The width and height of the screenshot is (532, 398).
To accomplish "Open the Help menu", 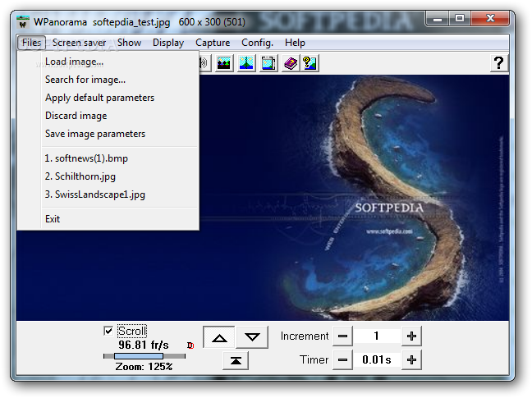I will (x=295, y=43).
